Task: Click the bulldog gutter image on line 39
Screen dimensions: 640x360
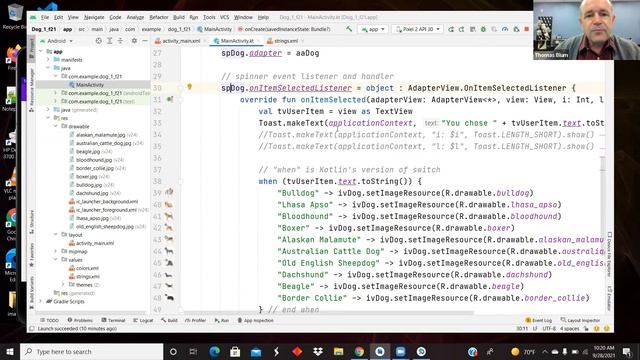Action: click(169, 192)
